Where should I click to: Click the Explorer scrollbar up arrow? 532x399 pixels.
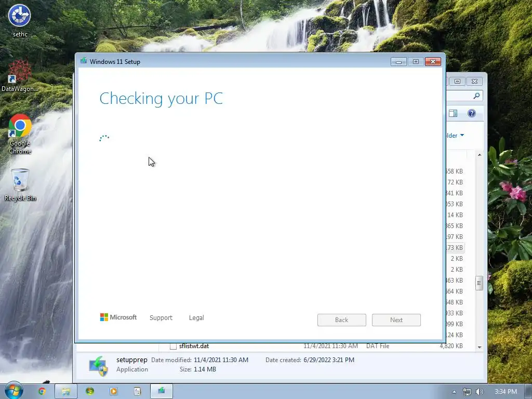tap(480, 155)
